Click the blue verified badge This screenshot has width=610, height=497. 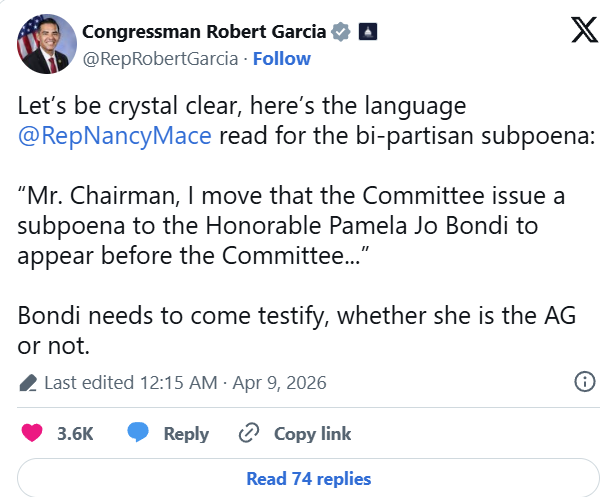tap(342, 32)
